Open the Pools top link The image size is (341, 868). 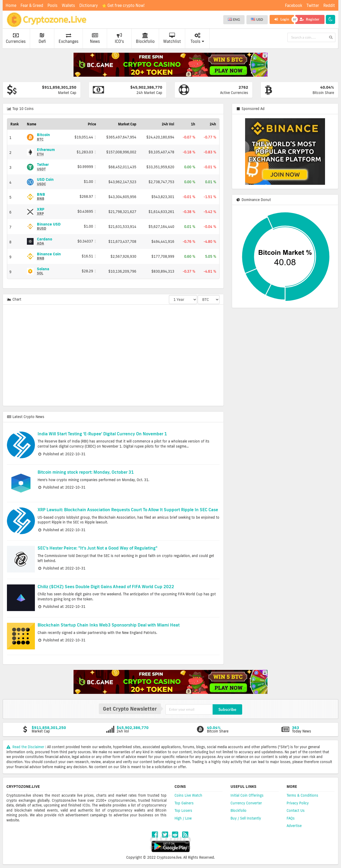[52, 5]
